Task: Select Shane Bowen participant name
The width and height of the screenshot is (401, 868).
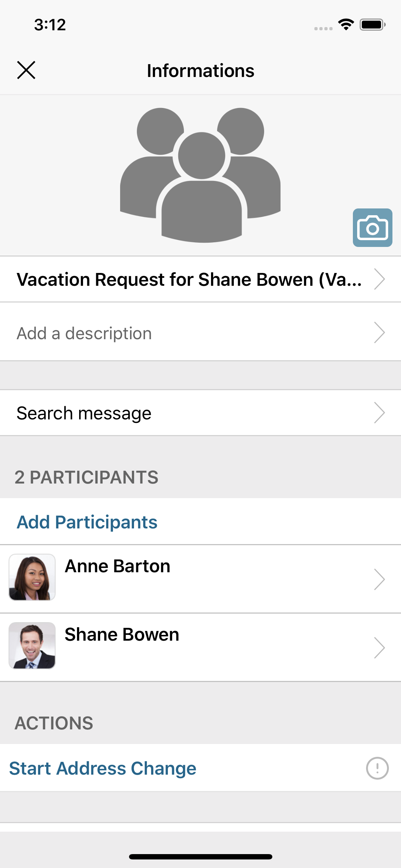Action: click(122, 635)
